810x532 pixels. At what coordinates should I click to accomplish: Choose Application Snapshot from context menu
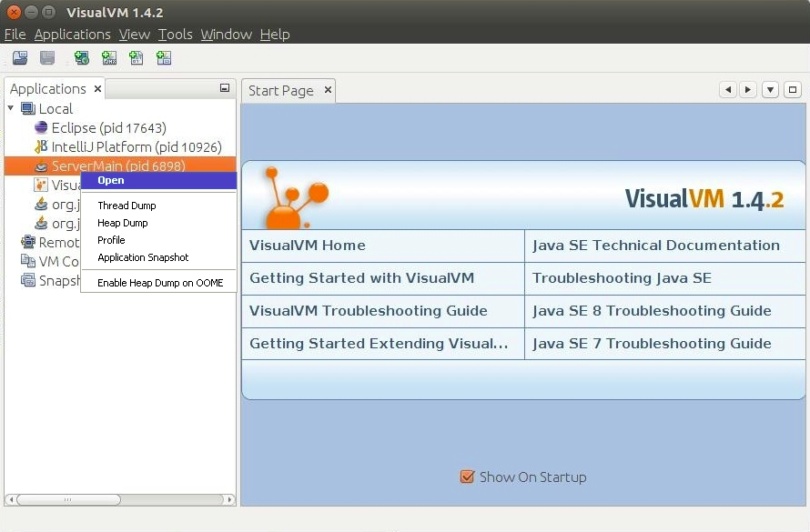click(x=158, y=257)
